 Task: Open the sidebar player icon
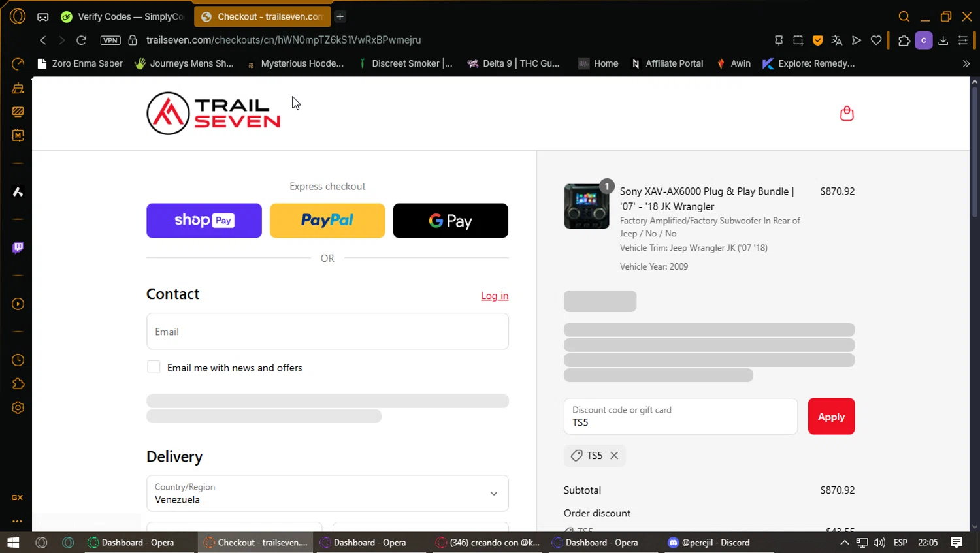(18, 304)
